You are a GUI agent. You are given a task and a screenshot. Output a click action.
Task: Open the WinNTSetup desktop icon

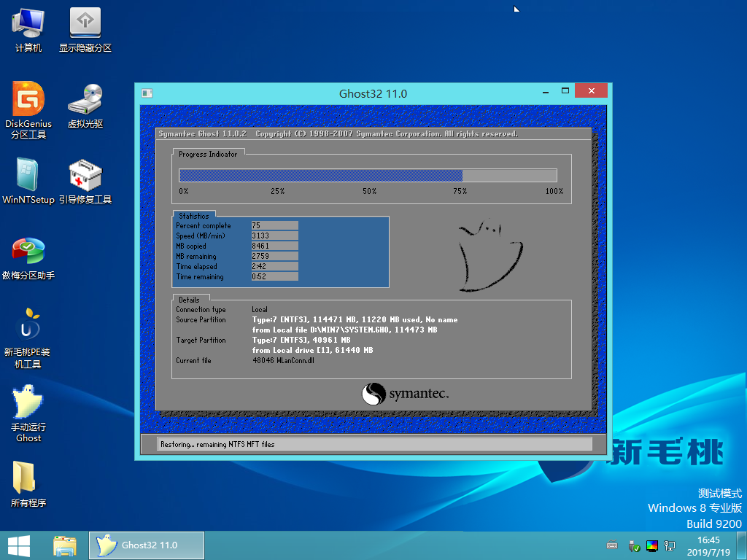[28, 181]
